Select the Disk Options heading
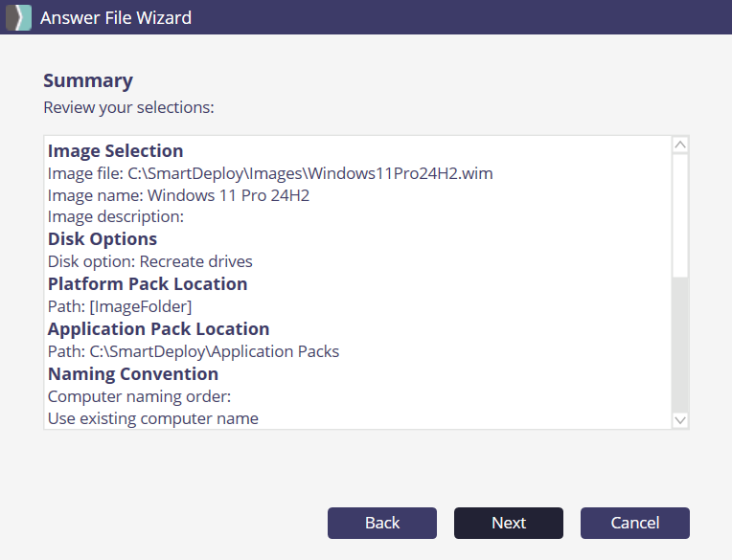 [x=103, y=239]
